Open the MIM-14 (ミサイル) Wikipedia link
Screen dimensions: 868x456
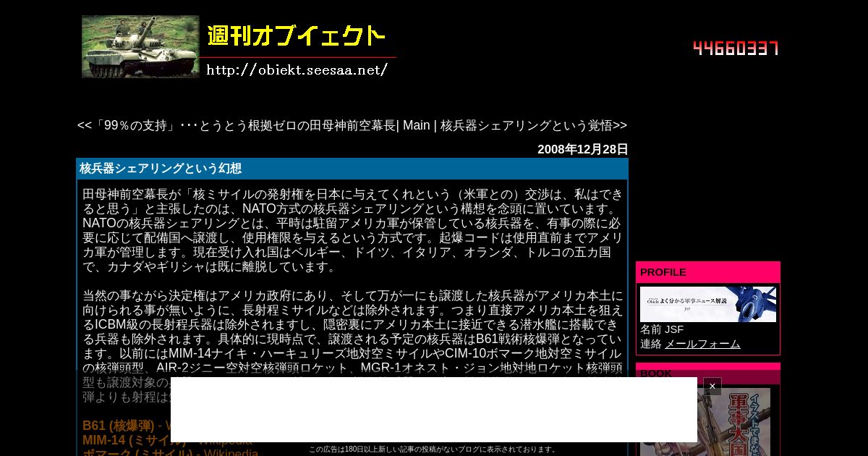point(167,440)
